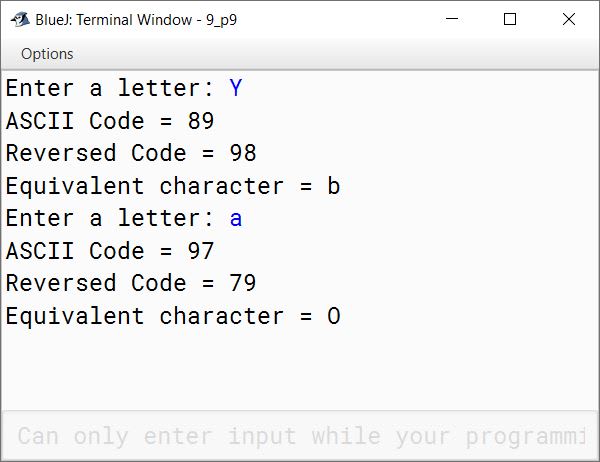Click the 'Equivalent character = O' line
This screenshot has height=462, width=600.
coord(173,316)
